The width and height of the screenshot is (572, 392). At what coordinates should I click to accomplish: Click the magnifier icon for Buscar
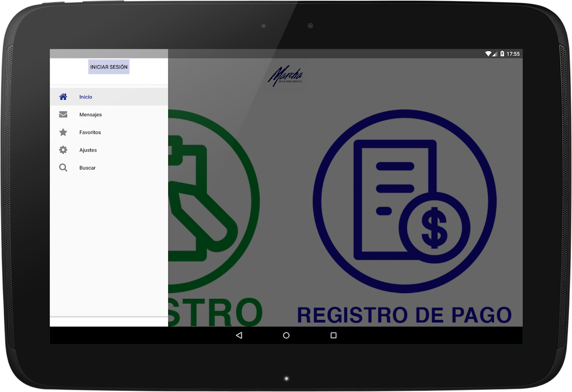[x=63, y=168]
